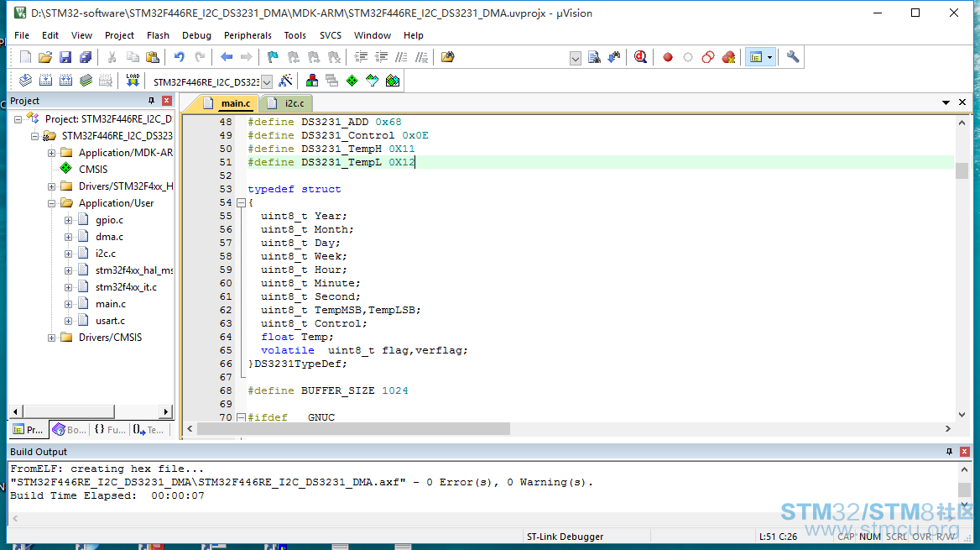This screenshot has width=980, height=550.
Task: Select stm32f4xx_it.c in project tree
Action: pos(126,287)
